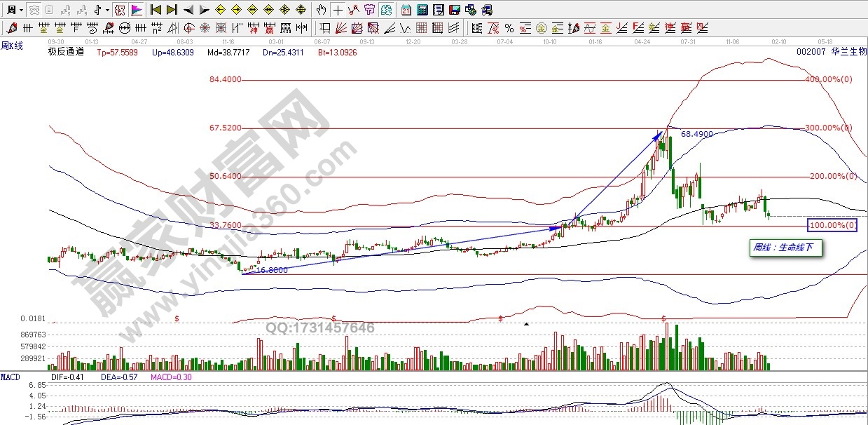This screenshot has width=868, height=425.
Task: Select the percent sign drawing tool
Action: [509, 28]
